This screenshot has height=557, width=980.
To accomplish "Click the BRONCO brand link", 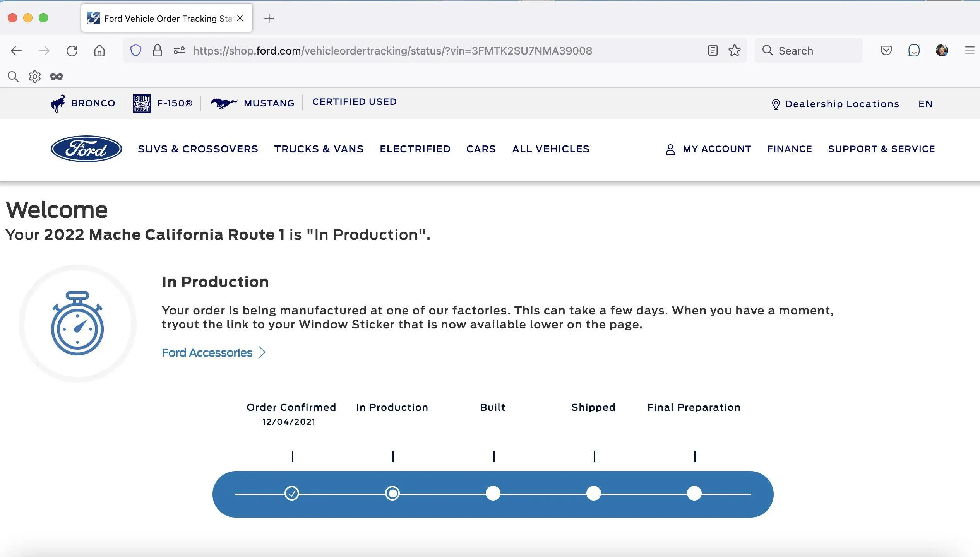I will [x=93, y=103].
